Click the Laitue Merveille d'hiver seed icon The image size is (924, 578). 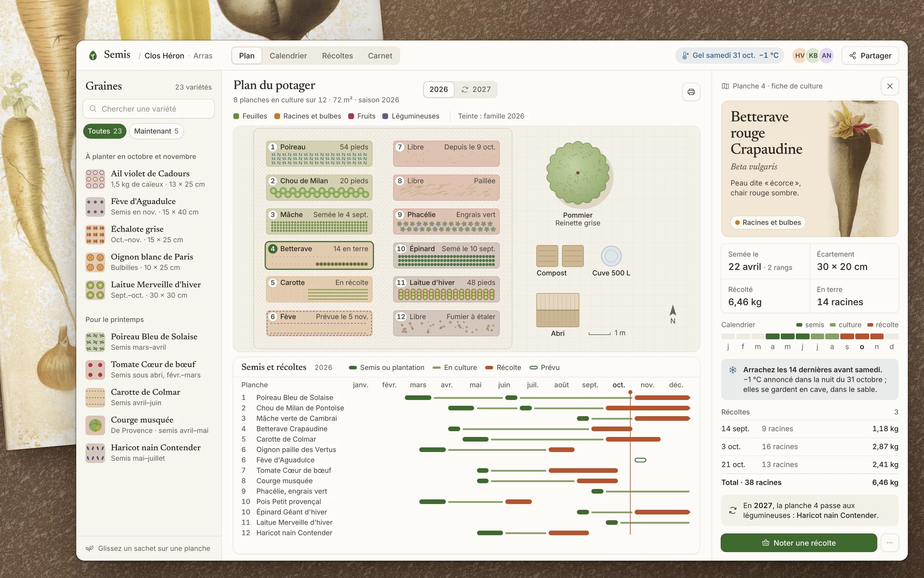(95, 290)
